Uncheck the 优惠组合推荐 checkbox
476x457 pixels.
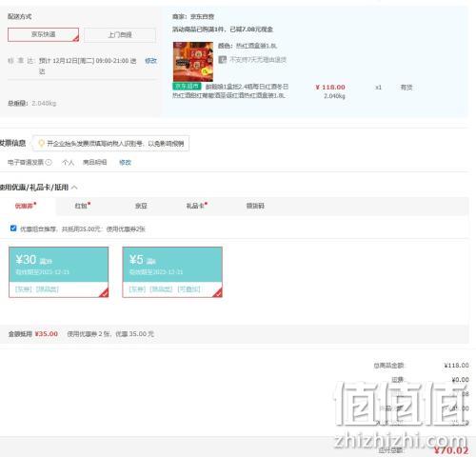(13, 228)
